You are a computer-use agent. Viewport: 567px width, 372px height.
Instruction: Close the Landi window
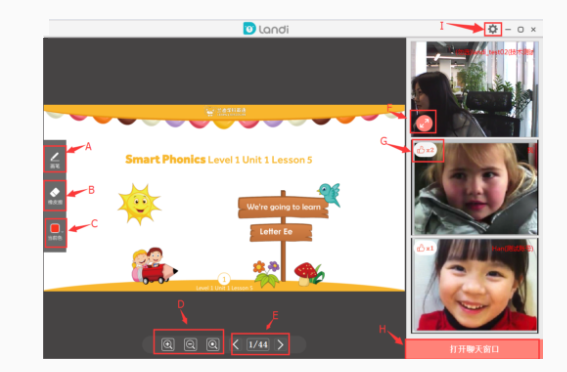coord(533,29)
